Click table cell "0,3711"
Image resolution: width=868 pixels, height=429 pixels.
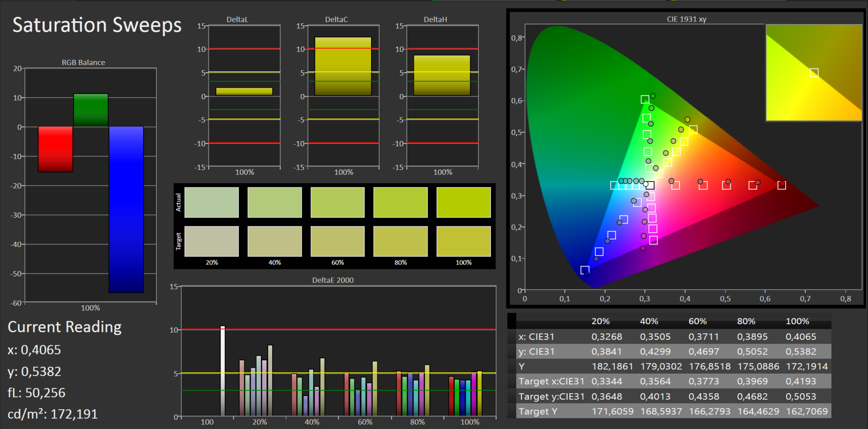point(704,336)
